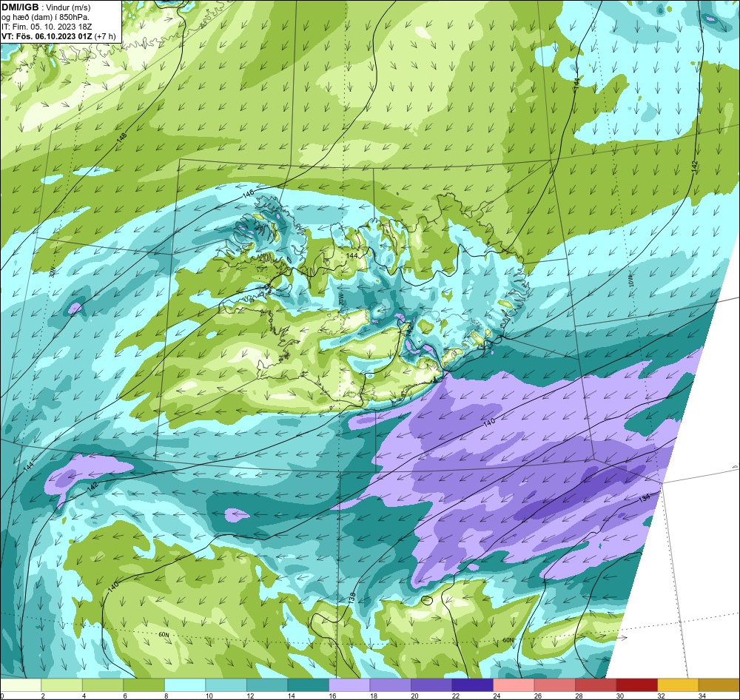The image size is (740, 700).
Task: Click the legend value label '8'
Action: 166,696
